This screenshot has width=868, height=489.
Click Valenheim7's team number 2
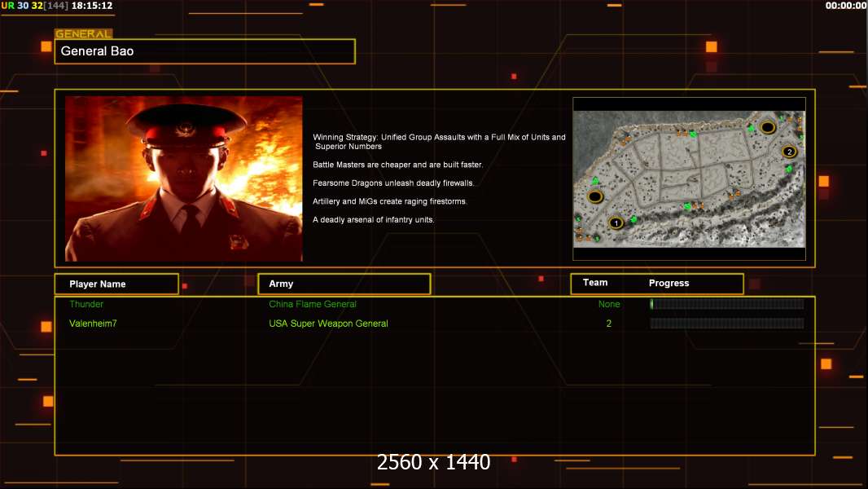click(609, 324)
